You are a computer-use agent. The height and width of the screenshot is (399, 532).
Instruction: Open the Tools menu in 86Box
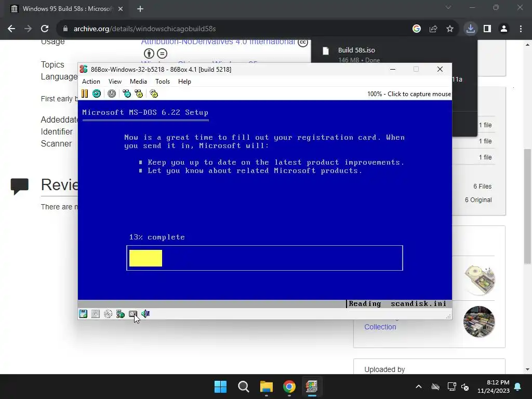(x=162, y=82)
